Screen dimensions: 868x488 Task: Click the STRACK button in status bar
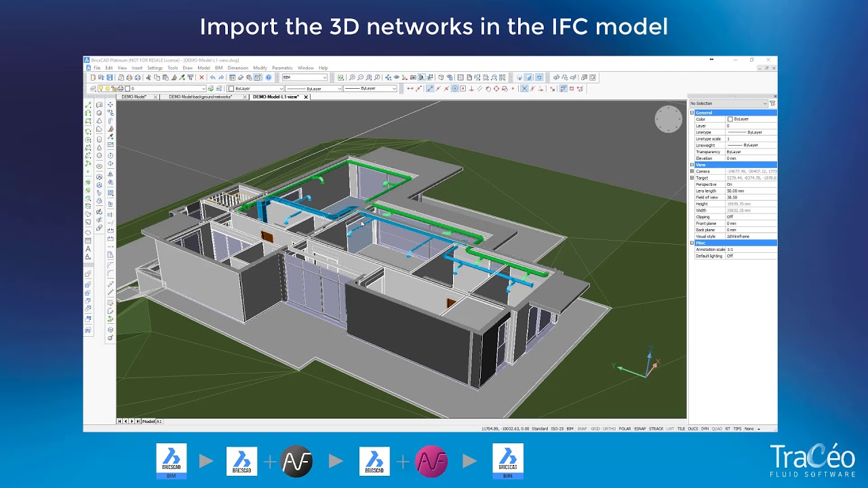tap(656, 428)
